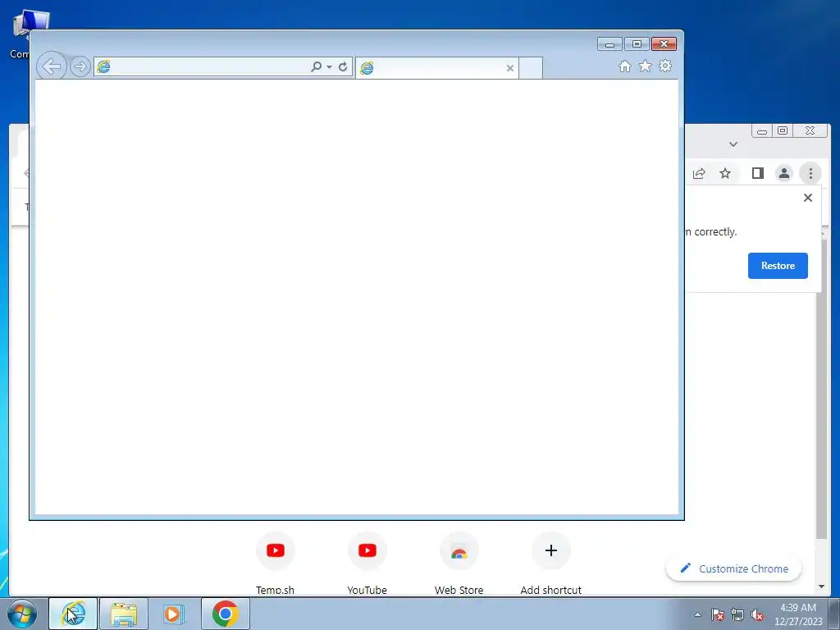Viewport: 840px width, 630px height.
Task: Toggle the Chrome side panel
Action: click(757, 173)
